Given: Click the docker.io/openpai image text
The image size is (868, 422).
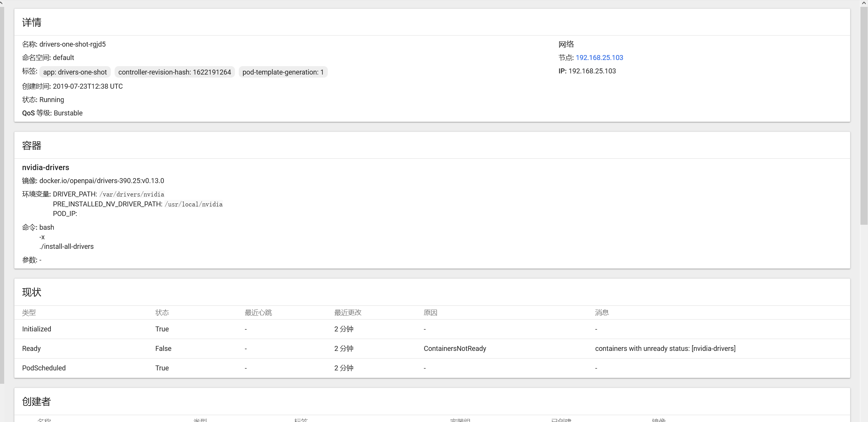Looking at the screenshot, I should (x=102, y=181).
